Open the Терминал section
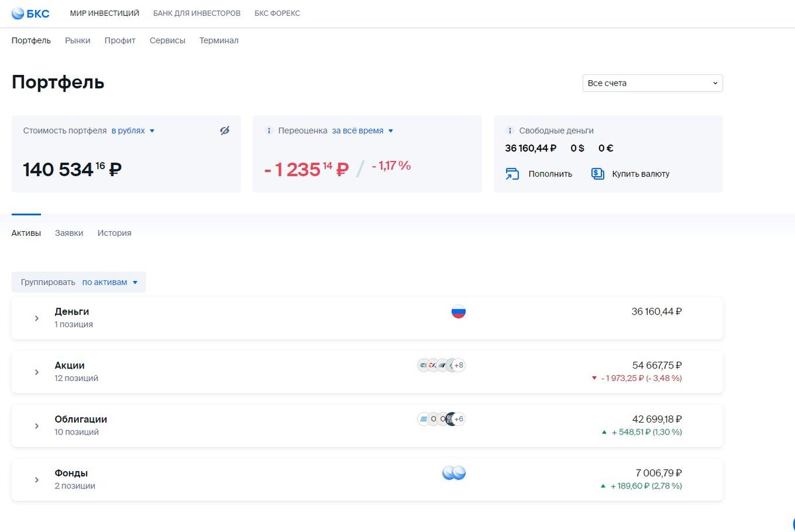This screenshot has height=532, width=795. [219, 40]
